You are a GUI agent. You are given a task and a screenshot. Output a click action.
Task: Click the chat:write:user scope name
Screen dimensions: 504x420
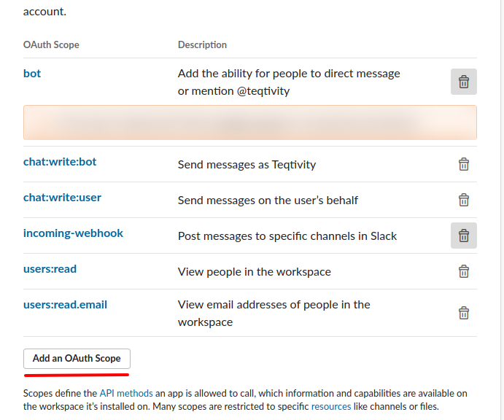[62, 197]
